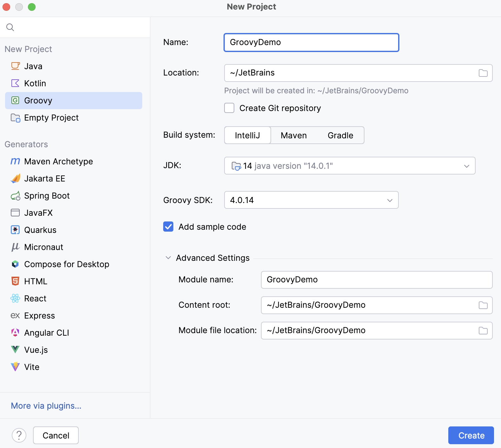The image size is (501, 448).
Task: Enable Create Git repository checkbox
Action: pyautogui.click(x=229, y=108)
